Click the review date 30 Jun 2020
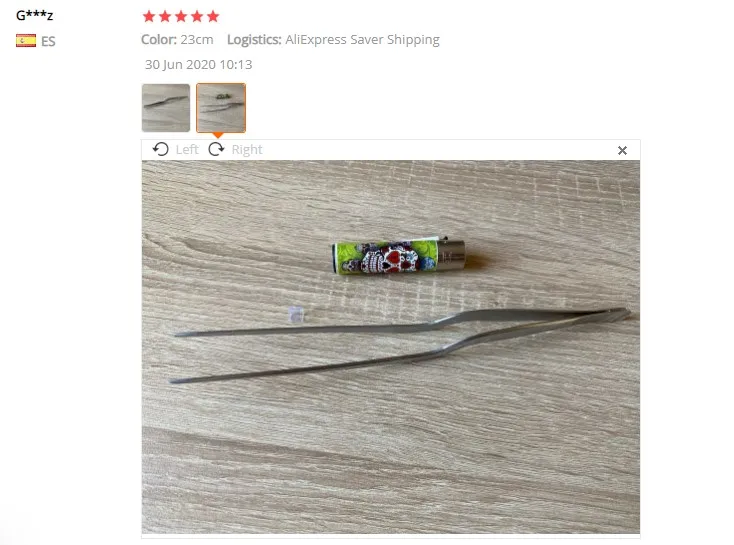The height and width of the screenshot is (545, 734). tap(198, 64)
